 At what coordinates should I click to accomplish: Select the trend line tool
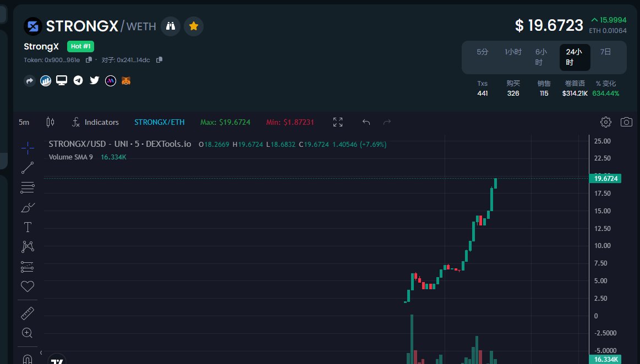28,168
